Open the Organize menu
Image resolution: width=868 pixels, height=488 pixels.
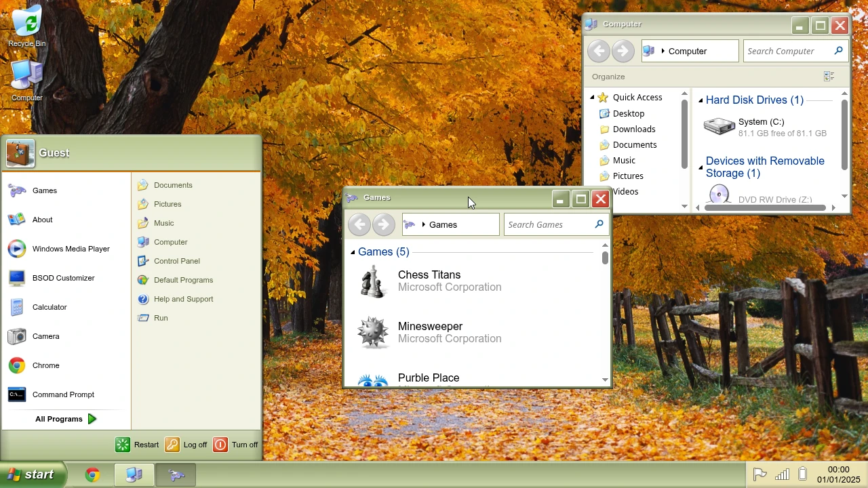pyautogui.click(x=608, y=77)
